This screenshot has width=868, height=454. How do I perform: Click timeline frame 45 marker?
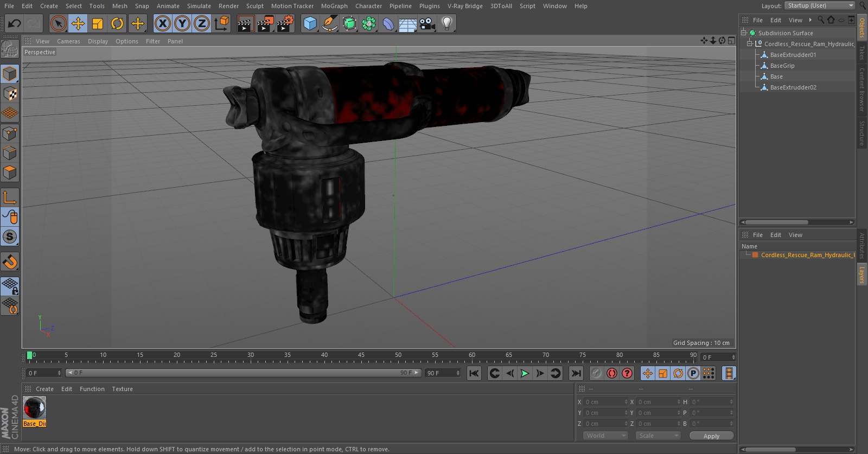click(x=361, y=355)
